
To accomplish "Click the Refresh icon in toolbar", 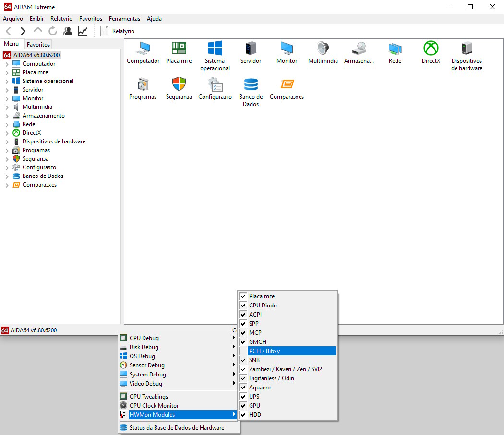I will tap(53, 31).
